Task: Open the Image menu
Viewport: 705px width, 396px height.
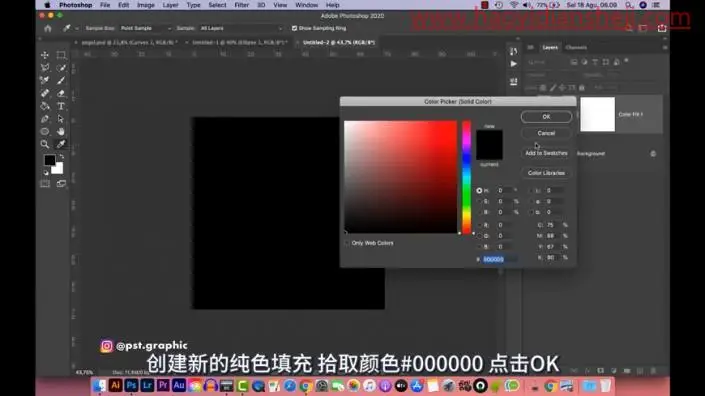Action: (146, 5)
